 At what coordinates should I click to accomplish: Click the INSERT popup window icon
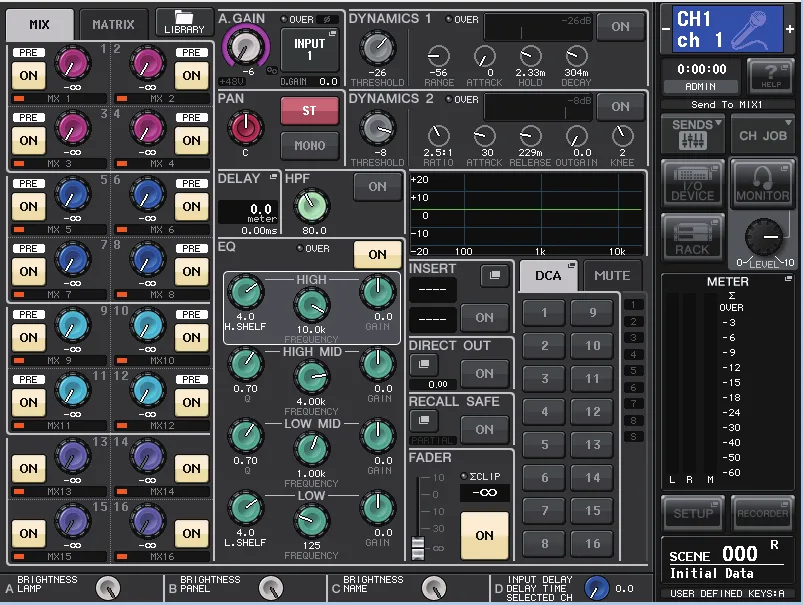pos(494,276)
